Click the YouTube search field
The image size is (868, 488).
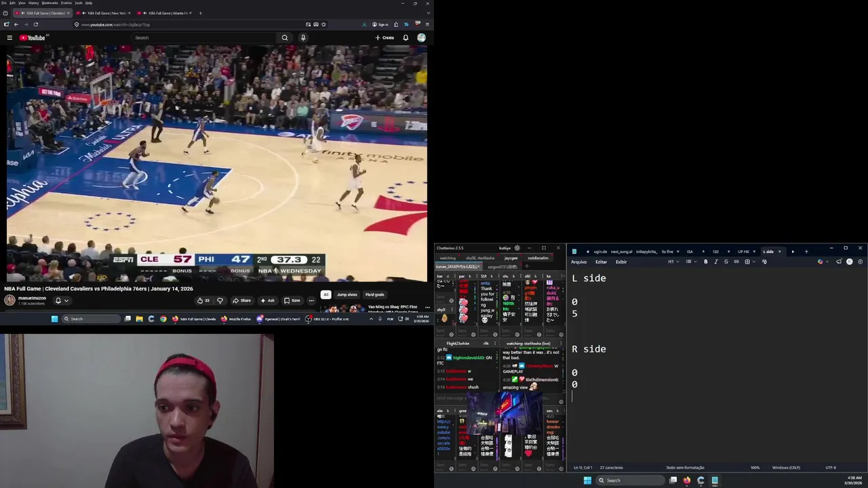203,38
